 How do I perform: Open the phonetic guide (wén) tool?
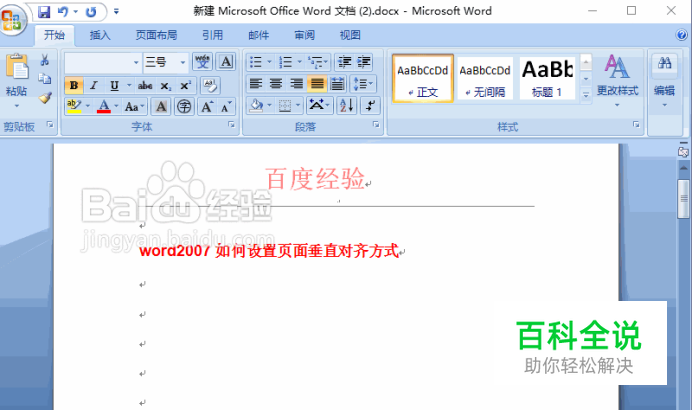pos(203,62)
